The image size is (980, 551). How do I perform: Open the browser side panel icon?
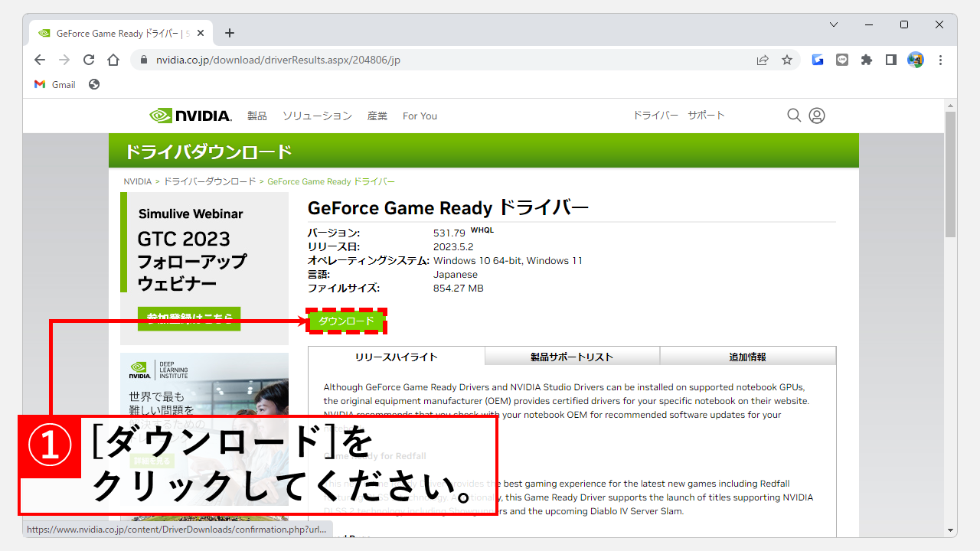890,59
